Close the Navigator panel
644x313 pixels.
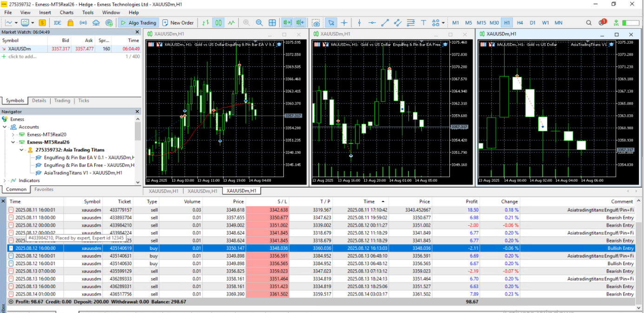click(x=137, y=111)
